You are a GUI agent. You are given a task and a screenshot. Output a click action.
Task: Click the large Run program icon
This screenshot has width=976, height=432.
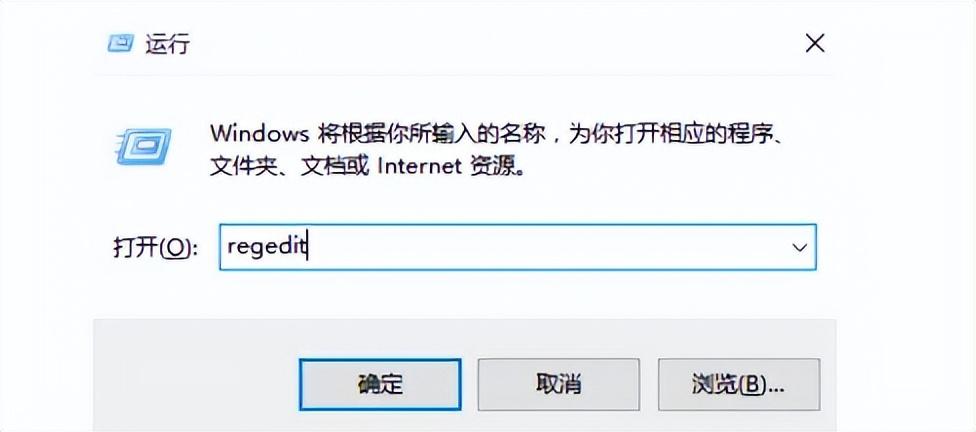tap(143, 147)
